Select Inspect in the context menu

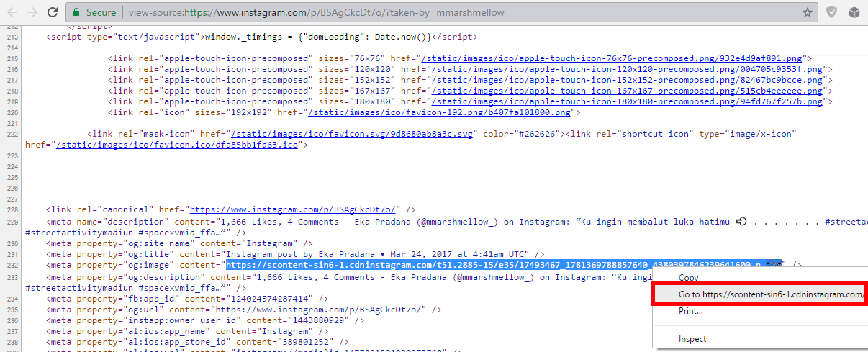[x=692, y=339]
